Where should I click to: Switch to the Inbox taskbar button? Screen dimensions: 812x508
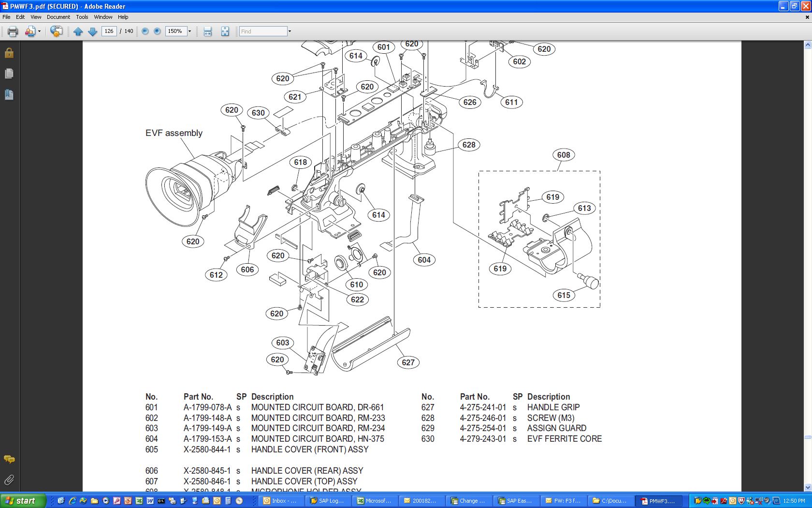279,501
